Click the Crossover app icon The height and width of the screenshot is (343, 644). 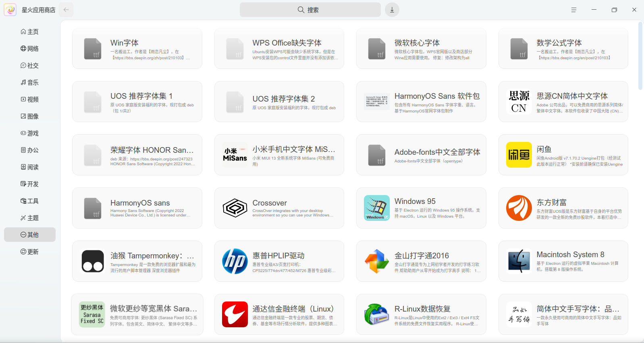pyautogui.click(x=235, y=208)
